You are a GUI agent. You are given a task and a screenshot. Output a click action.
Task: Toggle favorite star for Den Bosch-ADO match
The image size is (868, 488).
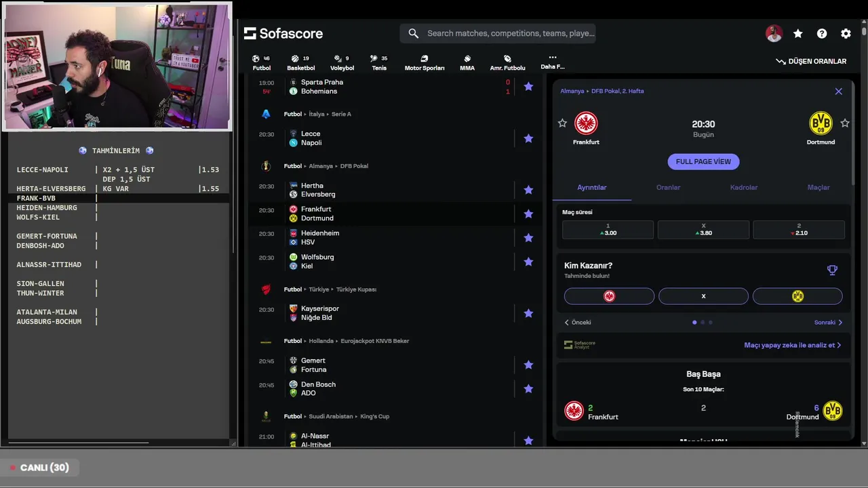pyautogui.click(x=528, y=388)
